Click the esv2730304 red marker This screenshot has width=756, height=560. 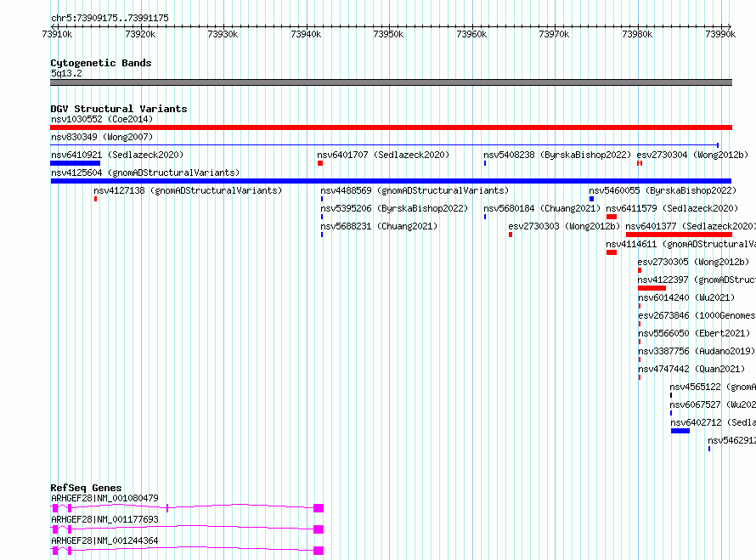coord(640,163)
